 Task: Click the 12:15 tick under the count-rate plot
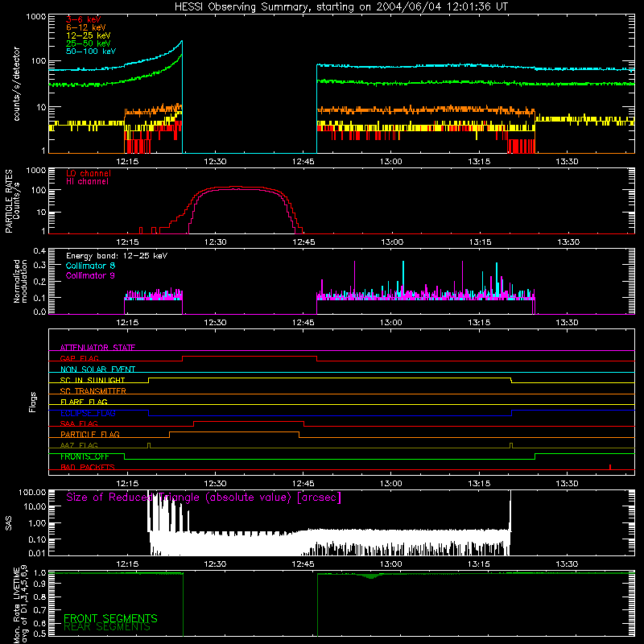[127, 162]
